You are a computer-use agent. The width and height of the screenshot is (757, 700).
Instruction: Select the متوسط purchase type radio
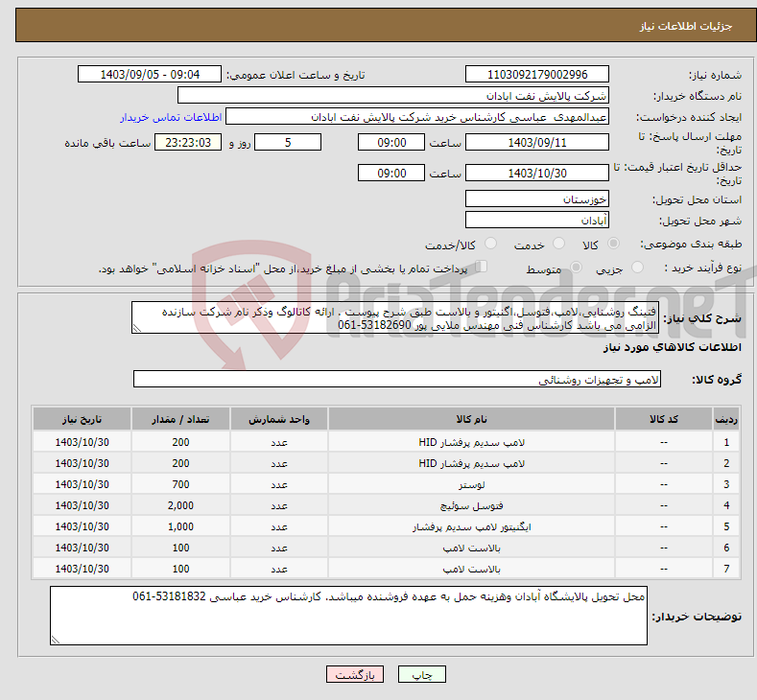(x=576, y=268)
